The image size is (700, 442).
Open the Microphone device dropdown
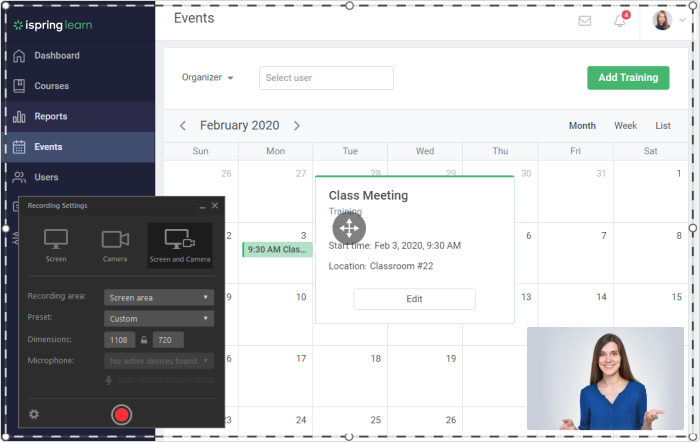click(x=159, y=361)
